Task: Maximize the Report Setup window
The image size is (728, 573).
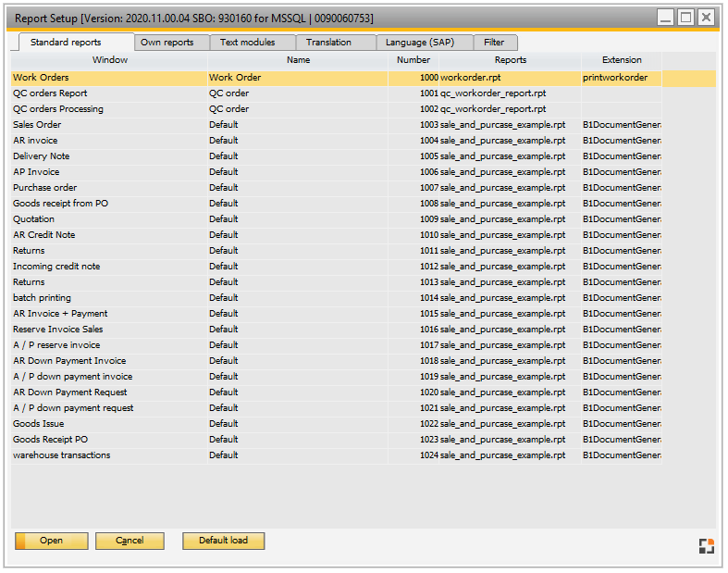Action: click(685, 18)
